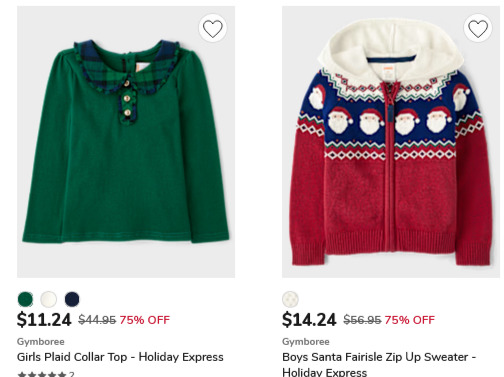This screenshot has height=377, width=504.
Task: Open the green plaid collar top image
Action: [x=126, y=142]
